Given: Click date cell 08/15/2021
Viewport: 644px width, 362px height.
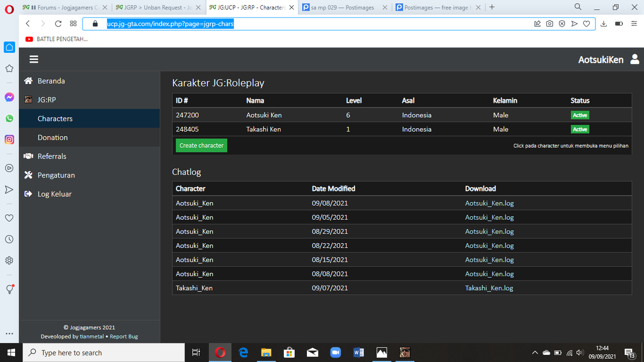Looking at the screenshot, I should [x=330, y=260].
